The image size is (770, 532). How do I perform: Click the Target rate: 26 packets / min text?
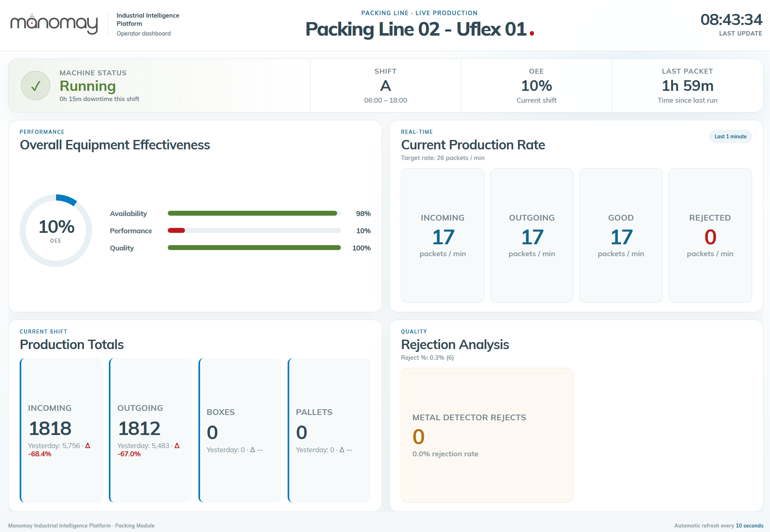(x=443, y=158)
